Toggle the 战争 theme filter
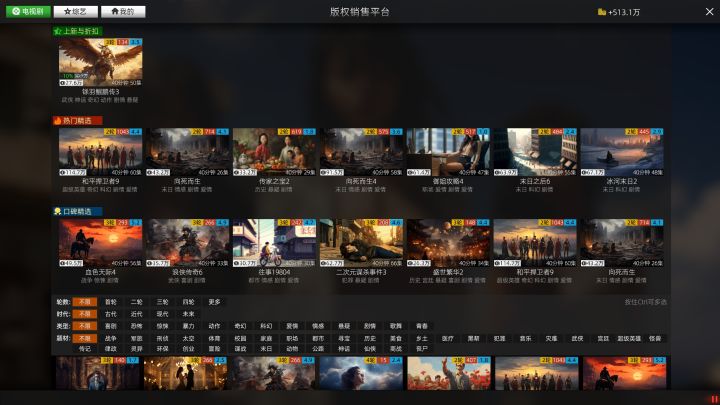 point(111,338)
